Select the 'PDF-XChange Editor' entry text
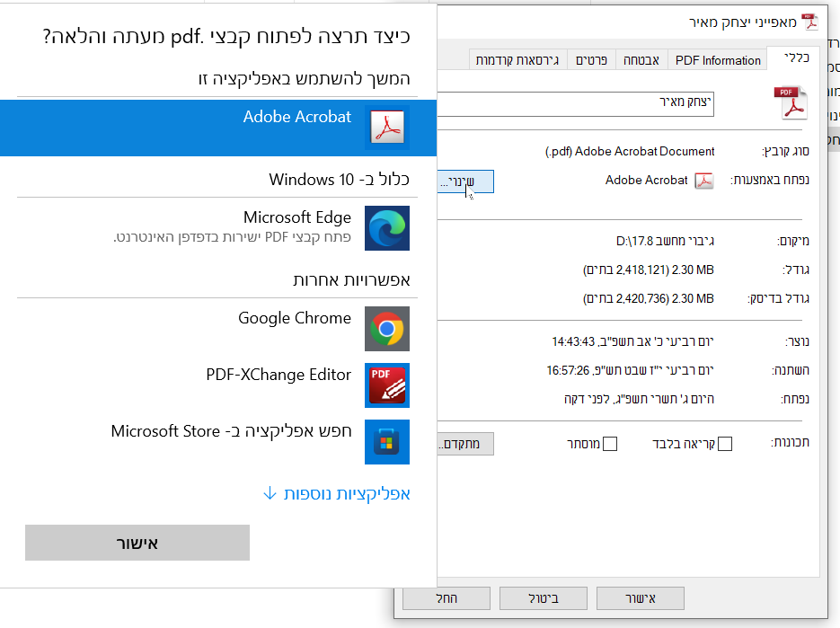 (x=279, y=375)
